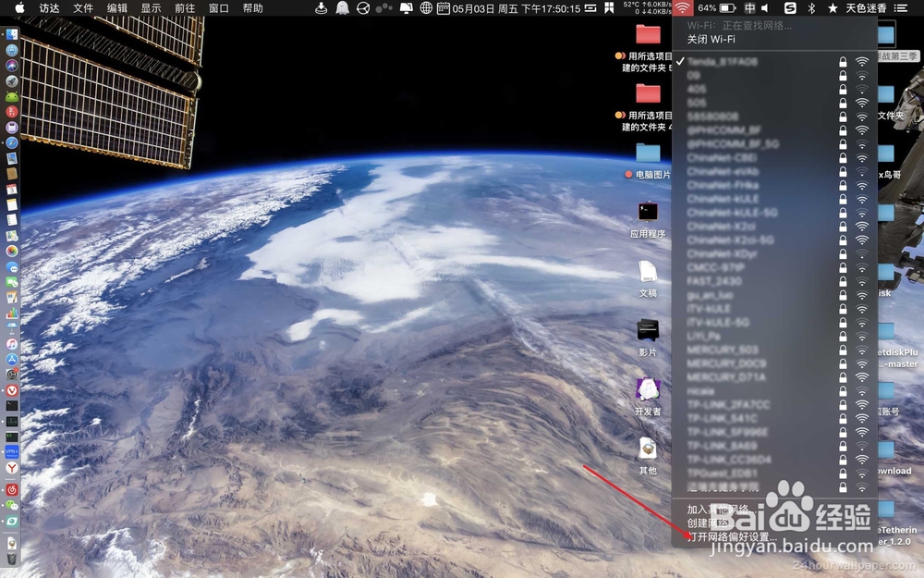924x578 pixels.
Task: Choose 加入其他网络… in Wi-Fi menu
Action: pos(774,509)
